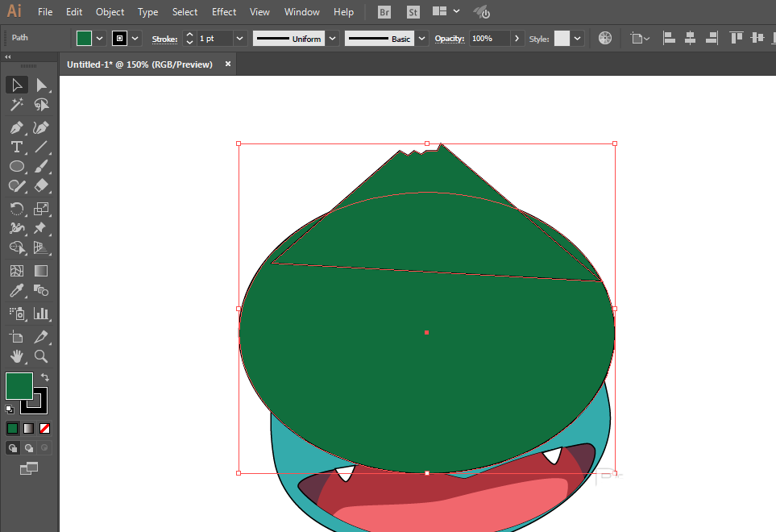
Task: Open Stroke panel via Stroke label
Action: click(165, 39)
